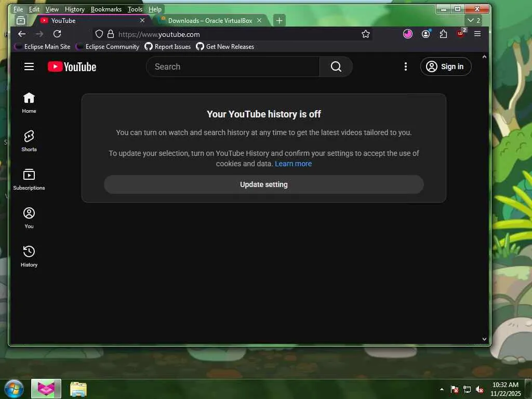Click the browser forward arrow
This screenshot has height=399, width=532.
(39, 34)
